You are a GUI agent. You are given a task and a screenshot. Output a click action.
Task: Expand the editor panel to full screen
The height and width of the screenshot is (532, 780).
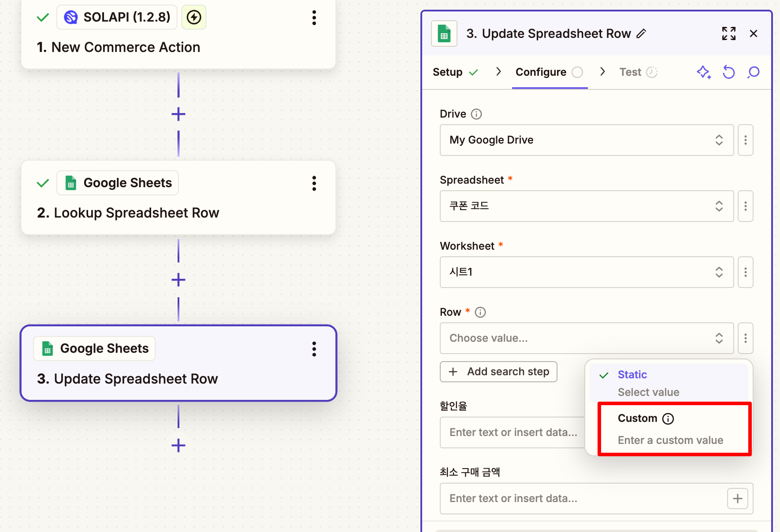click(x=729, y=33)
